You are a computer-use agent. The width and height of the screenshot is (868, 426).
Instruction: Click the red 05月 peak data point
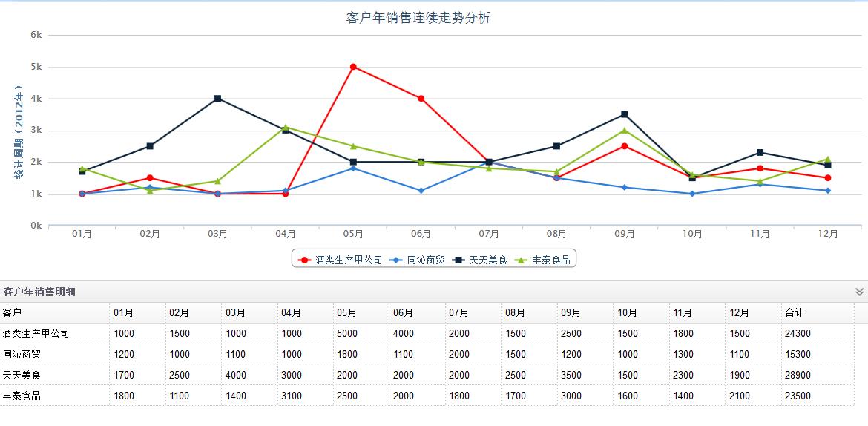[353, 67]
